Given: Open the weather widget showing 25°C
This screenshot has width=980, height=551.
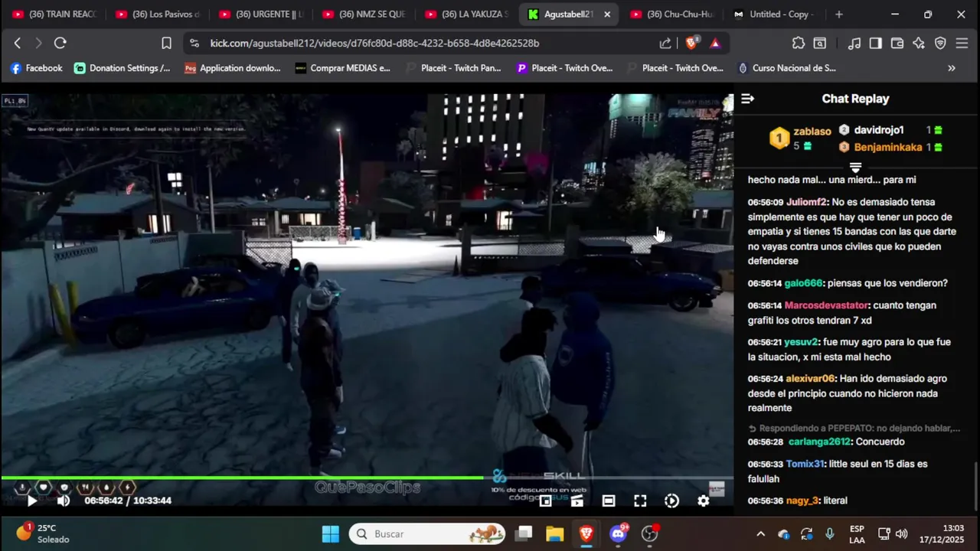Looking at the screenshot, I should coord(42,533).
